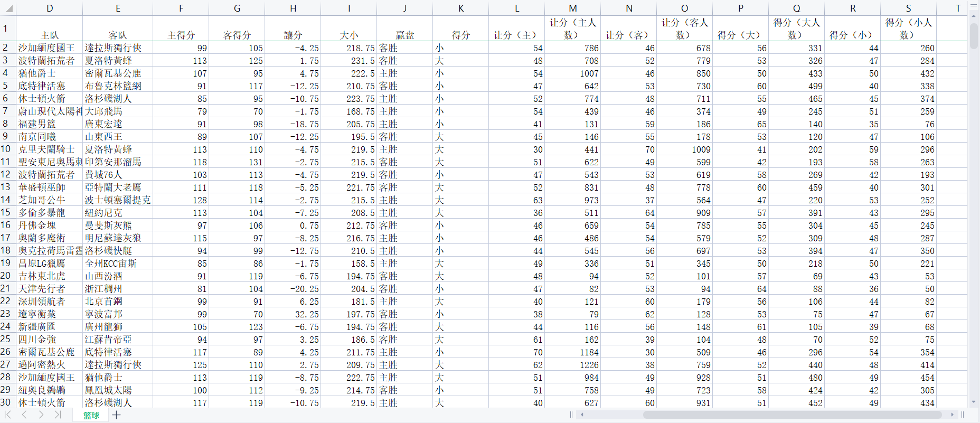The height and width of the screenshot is (423, 980).
Task: Add a new sheet with plus icon
Action: 116,415
